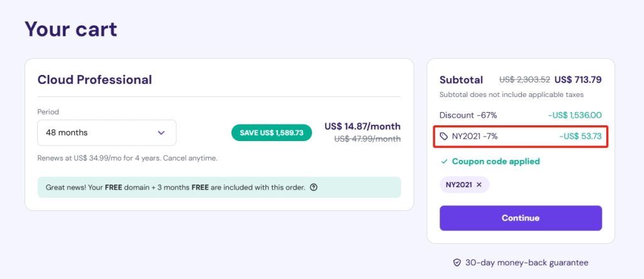Click the question mark help icon in banner
644x279 pixels.
point(314,187)
